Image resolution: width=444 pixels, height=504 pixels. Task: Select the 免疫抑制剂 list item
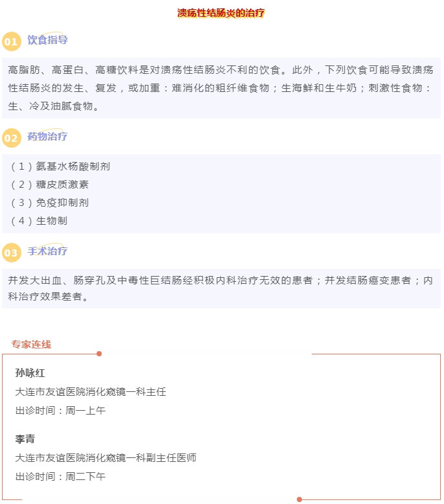coord(54,203)
